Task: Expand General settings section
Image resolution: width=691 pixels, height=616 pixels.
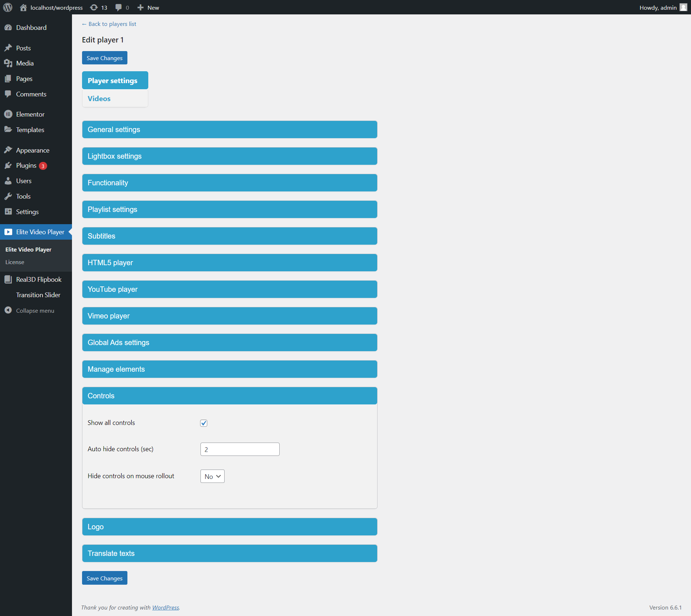Action: tap(230, 130)
